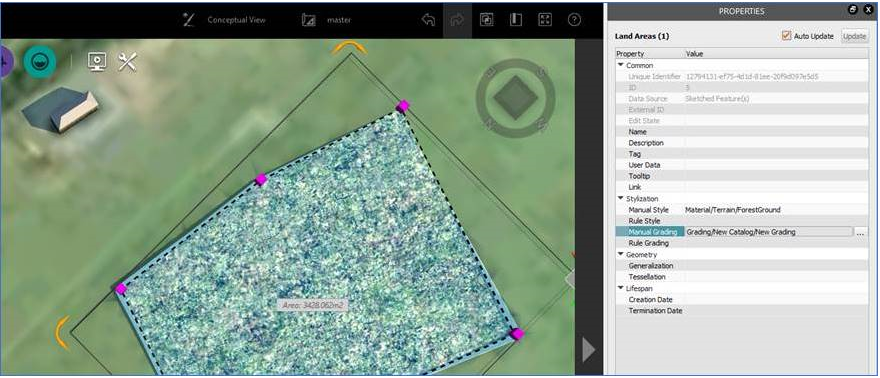880x378 pixels.
Task: Click the Rule Grading value field
Action: point(776,243)
